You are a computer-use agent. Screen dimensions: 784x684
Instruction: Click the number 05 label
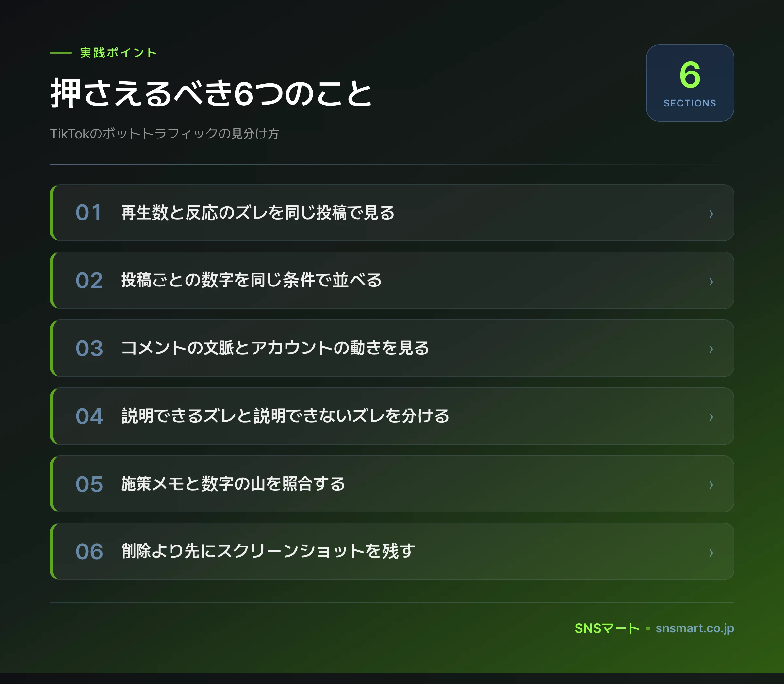[89, 484]
